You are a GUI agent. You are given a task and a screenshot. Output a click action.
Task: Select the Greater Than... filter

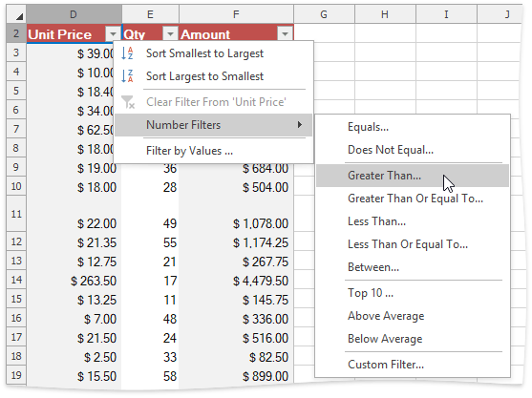pos(413,176)
